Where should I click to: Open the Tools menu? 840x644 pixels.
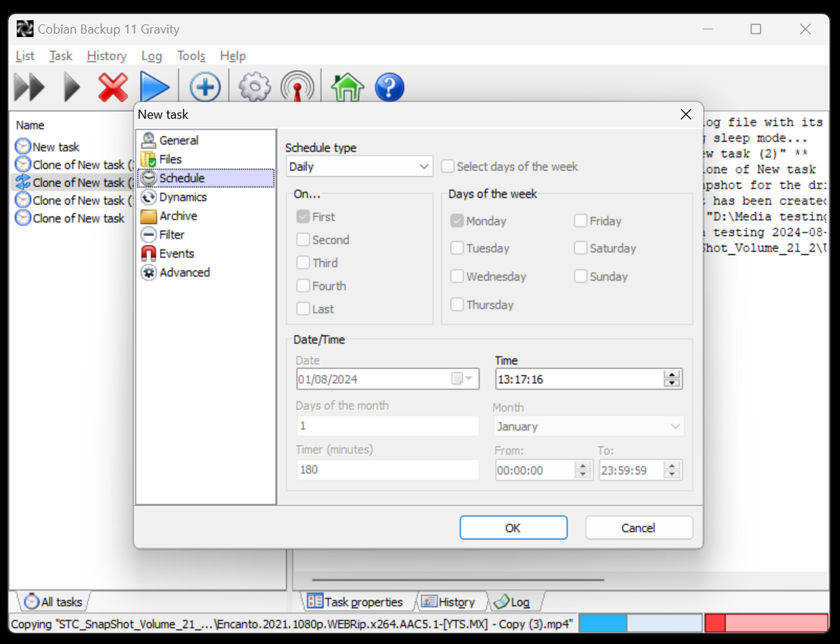tap(190, 56)
